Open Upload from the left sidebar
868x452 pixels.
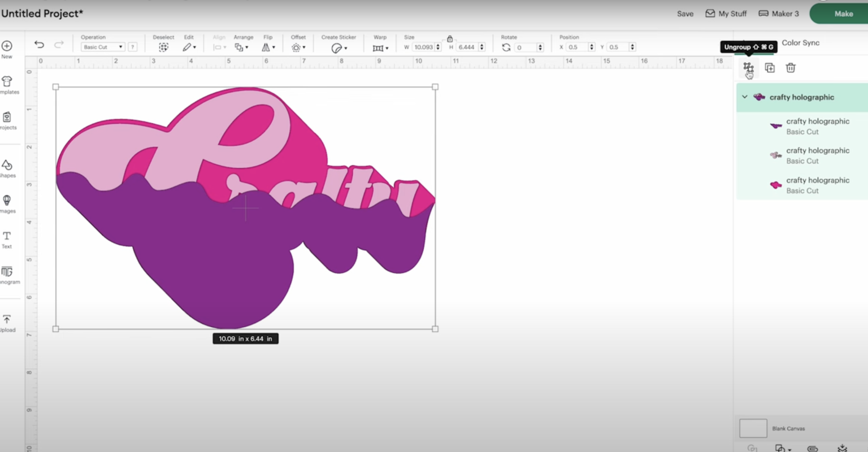coord(7,323)
